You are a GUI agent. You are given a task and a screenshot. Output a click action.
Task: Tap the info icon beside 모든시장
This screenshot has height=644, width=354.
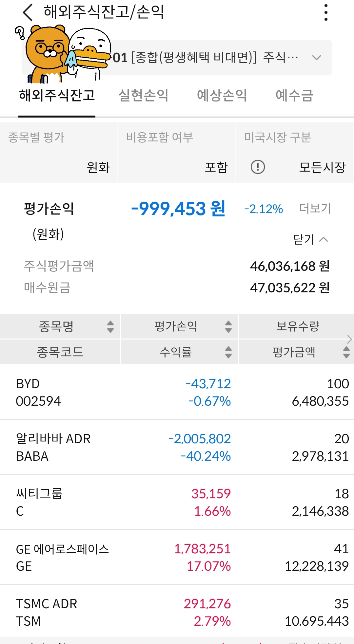tap(258, 167)
